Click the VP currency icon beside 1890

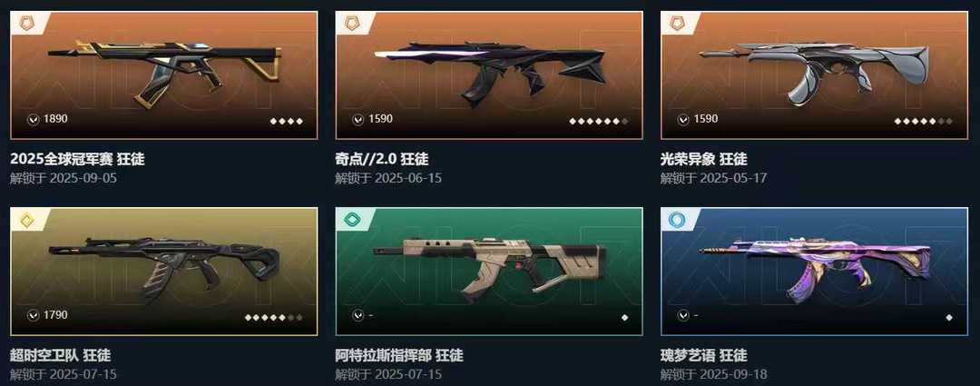point(34,119)
